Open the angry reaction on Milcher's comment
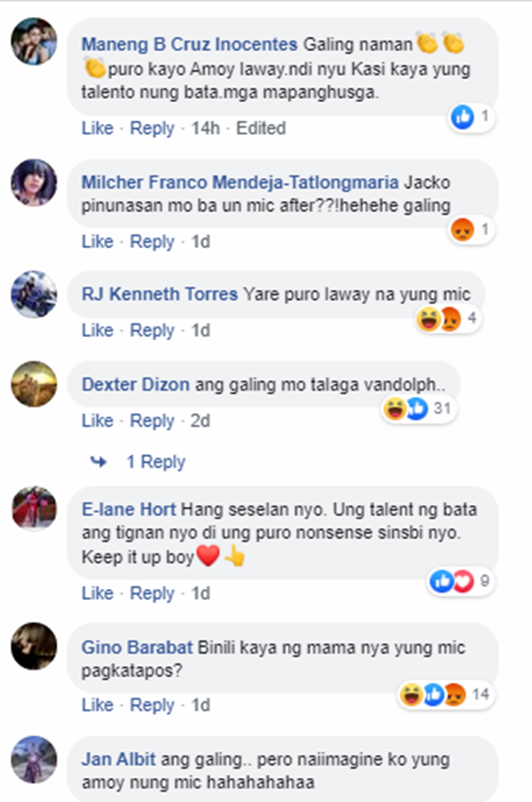 (462, 230)
